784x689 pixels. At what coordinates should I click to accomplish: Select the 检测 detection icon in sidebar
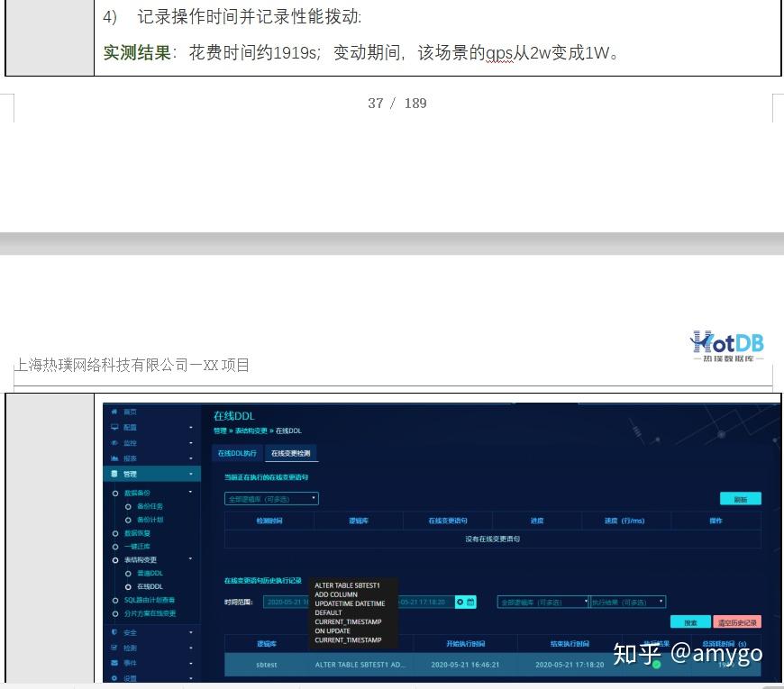(x=114, y=648)
